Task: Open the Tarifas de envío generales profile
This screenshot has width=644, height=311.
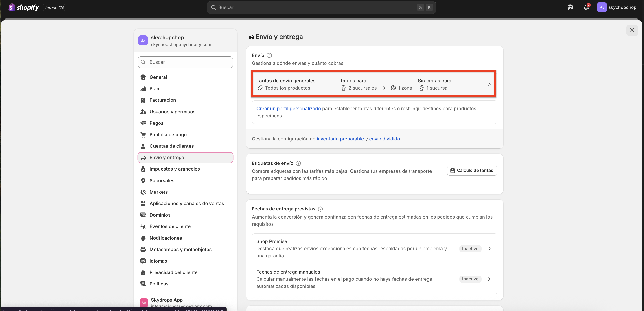Action: click(374, 84)
